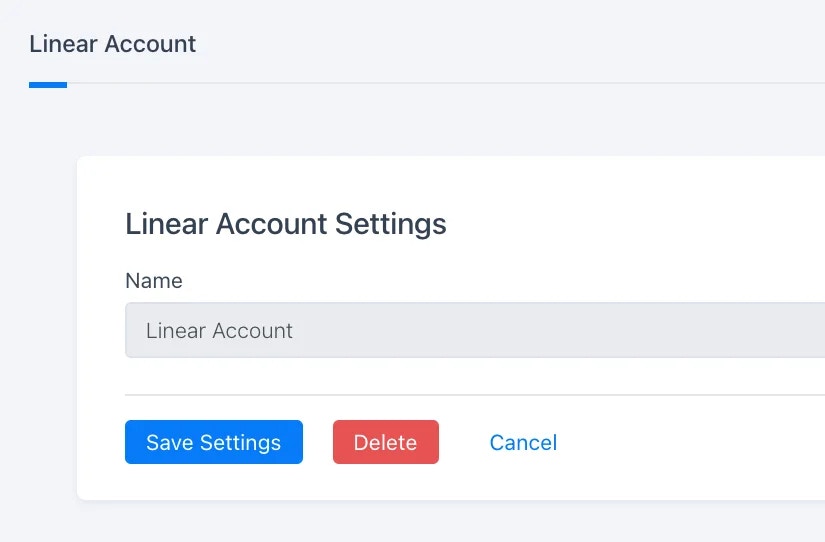Delete the Linear Account
825x542 pixels.
click(386, 442)
